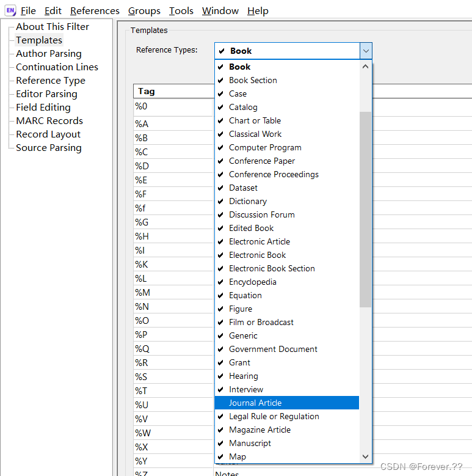
Task: Choose Equation reference type
Action: tap(286, 295)
